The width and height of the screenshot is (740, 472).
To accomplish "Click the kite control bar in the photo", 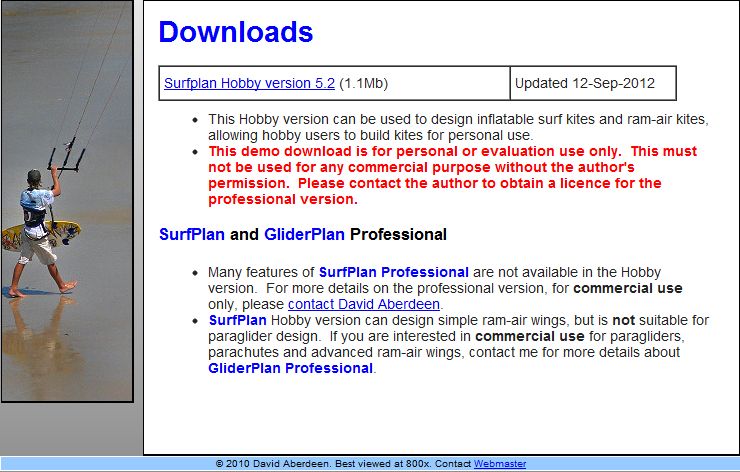I will click(x=64, y=157).
